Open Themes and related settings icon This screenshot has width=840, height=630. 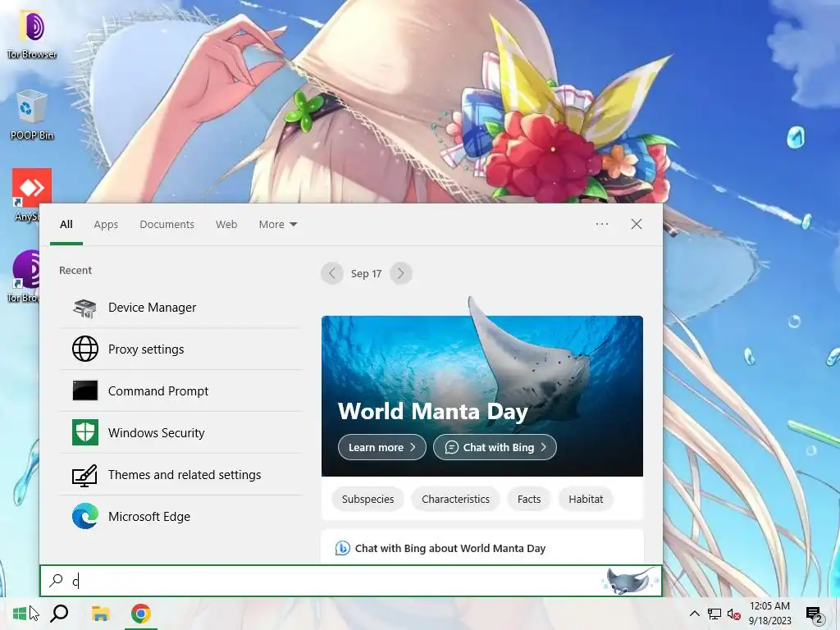tap(85, 475)
